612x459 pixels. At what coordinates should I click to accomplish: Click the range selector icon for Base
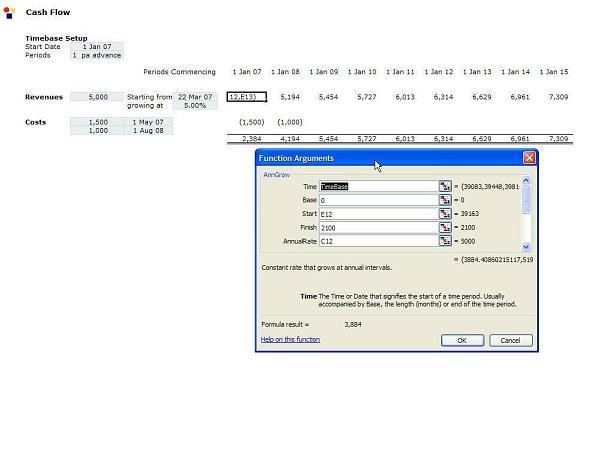pyautogui.click(x=445, y=200)
